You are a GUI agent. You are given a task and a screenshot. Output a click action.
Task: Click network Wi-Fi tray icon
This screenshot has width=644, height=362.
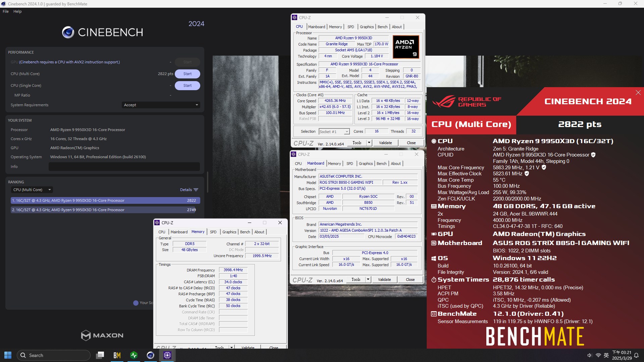[x=598, y=355]
